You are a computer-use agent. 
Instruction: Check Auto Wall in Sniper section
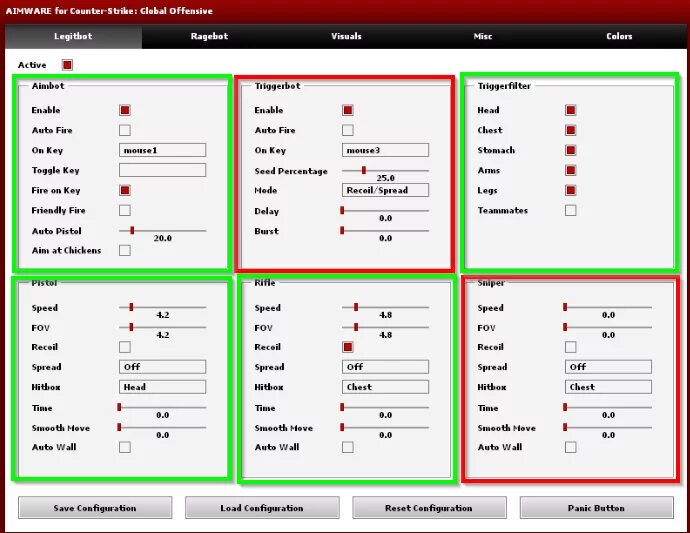(x=571, y=448)
